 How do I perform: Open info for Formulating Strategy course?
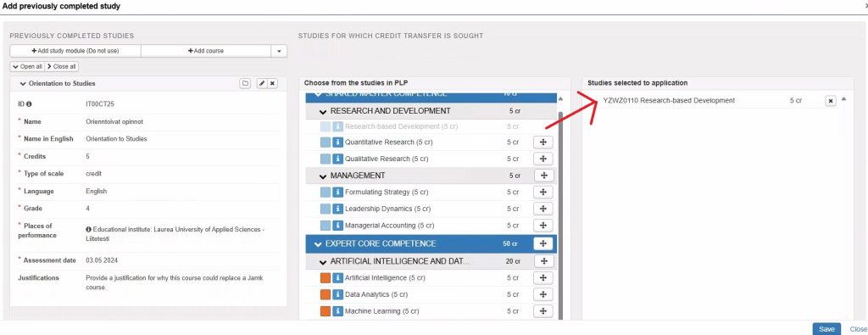[x=337, y=193]
